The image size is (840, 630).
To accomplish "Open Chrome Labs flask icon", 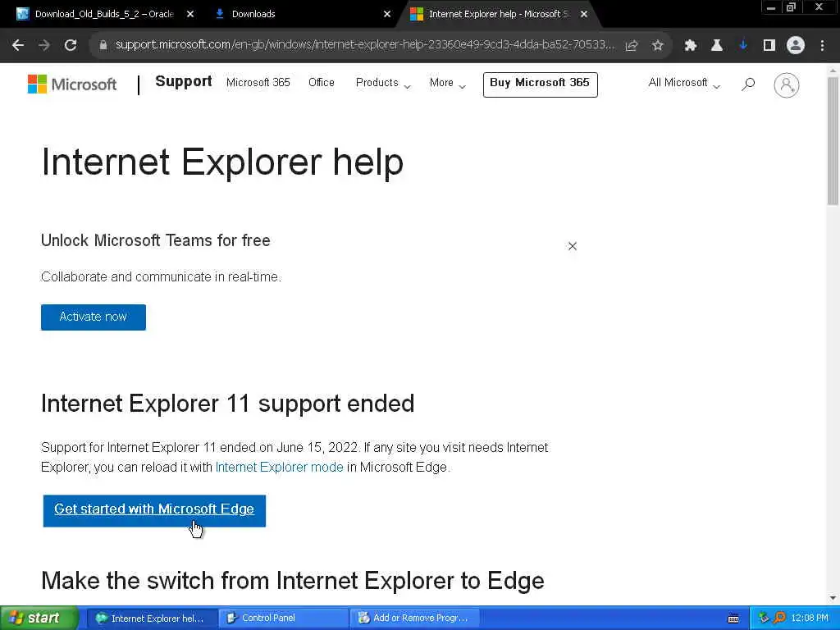I will point(717,46).
